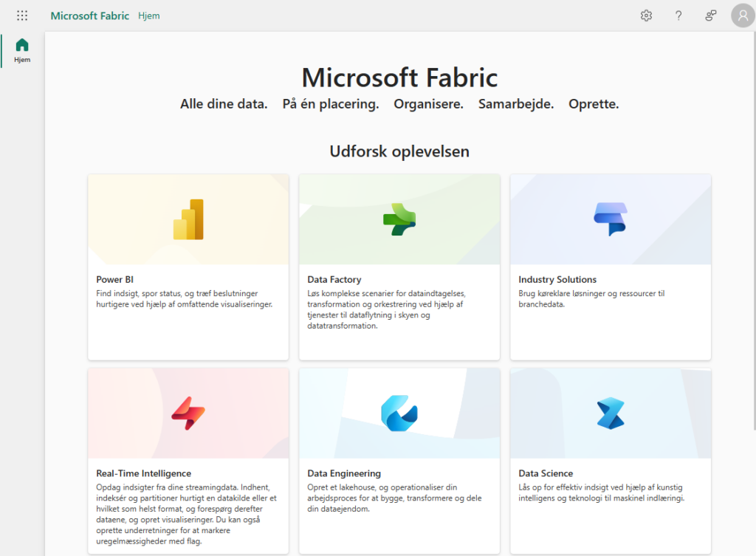This screenshot has height=556, width=756.
Task: Open the user account avatar
Action: tap(743, 16)
